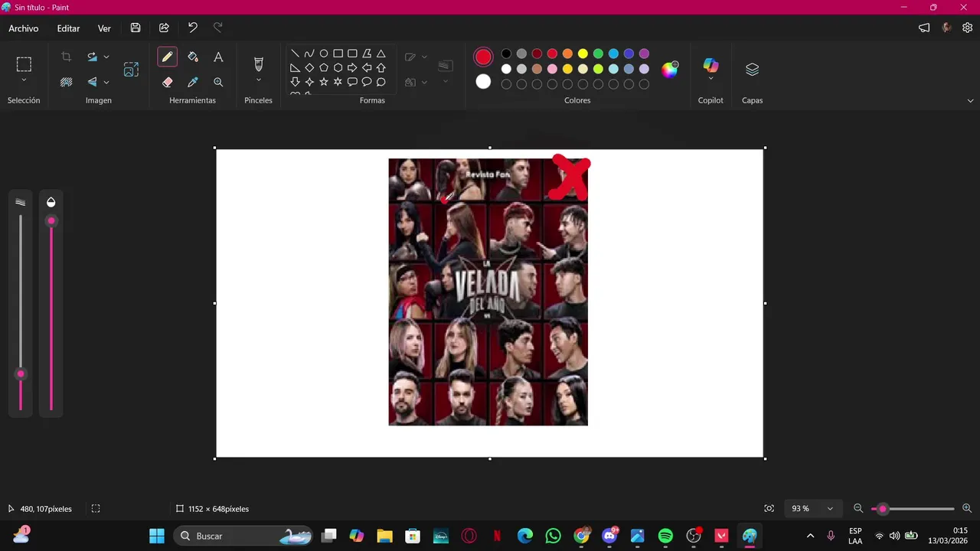This screenshot has height=551, width=980.
Task: Expand the Rotate options arrow
Action: tap(106, 57)
